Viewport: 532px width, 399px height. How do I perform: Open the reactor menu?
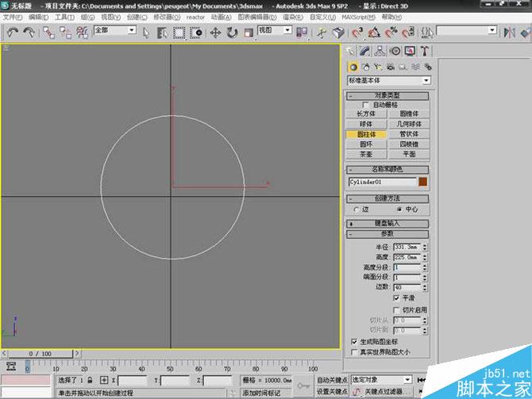pyautogui.click(x=195, y=17)
